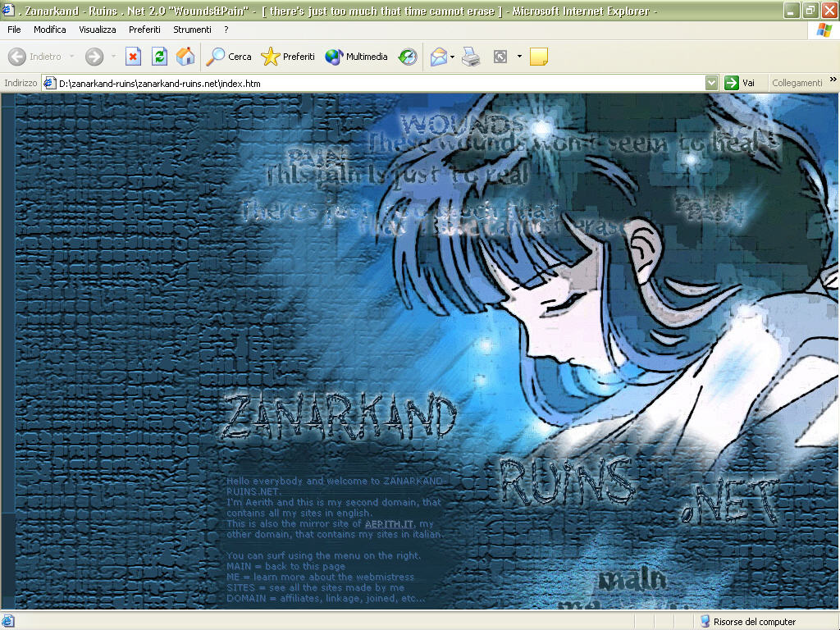Click the text 'Hello everybody and welcome to ZANARKAND'

coord(335,481)
